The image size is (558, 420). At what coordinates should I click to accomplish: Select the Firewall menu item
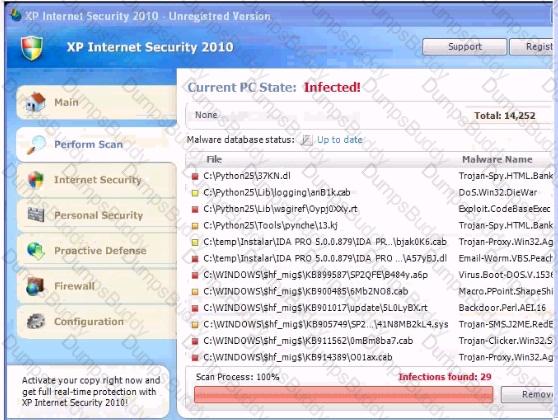96,286
